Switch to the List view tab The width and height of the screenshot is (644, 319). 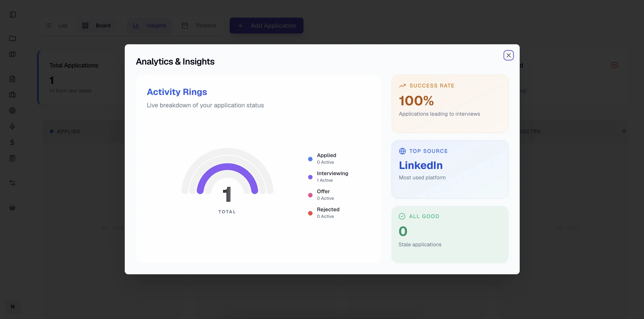(56, 26)
